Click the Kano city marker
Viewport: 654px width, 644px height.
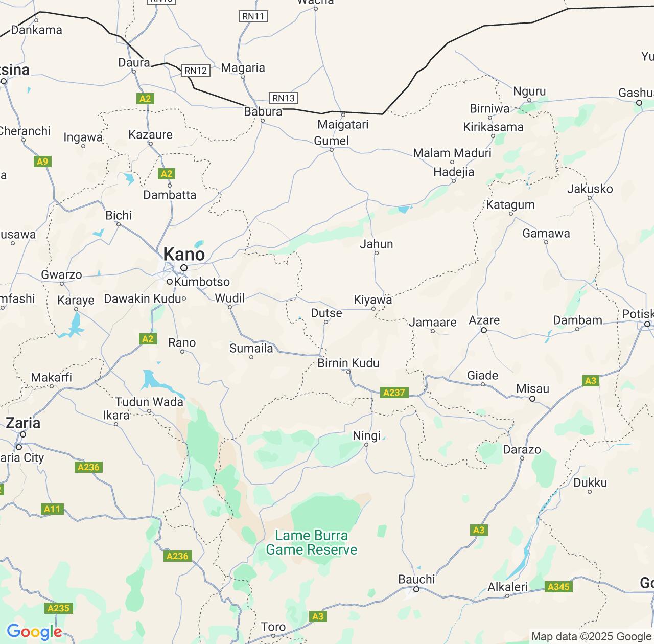(184, 267)
